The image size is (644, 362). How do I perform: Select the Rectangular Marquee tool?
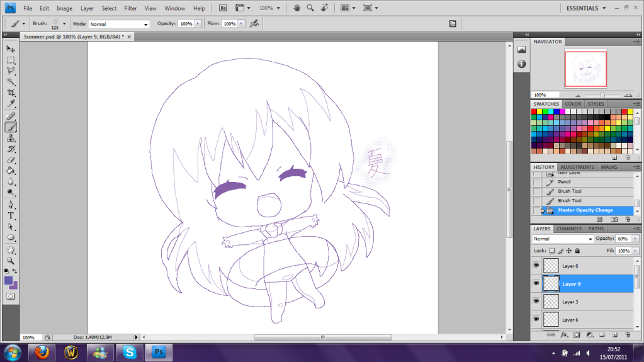11,60
